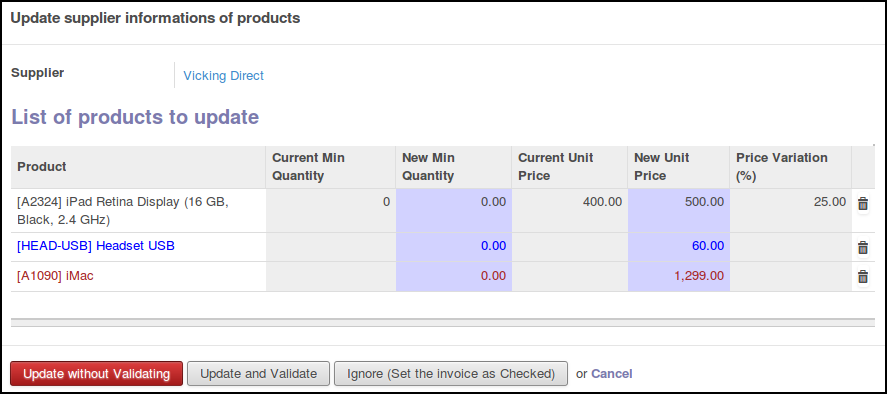Click Price Variation 25.00 cell
Viewport: 887px width, 394px height.
point(791,211)
